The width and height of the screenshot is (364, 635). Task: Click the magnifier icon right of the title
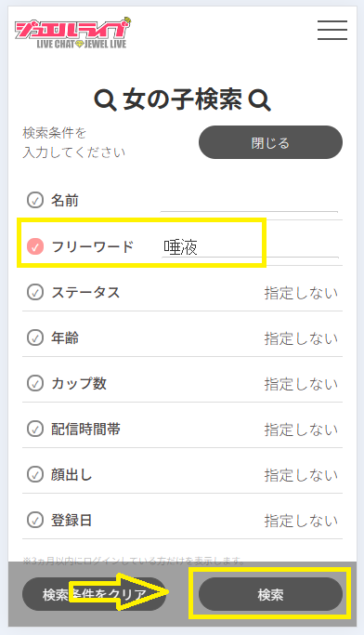click(259, 100)
